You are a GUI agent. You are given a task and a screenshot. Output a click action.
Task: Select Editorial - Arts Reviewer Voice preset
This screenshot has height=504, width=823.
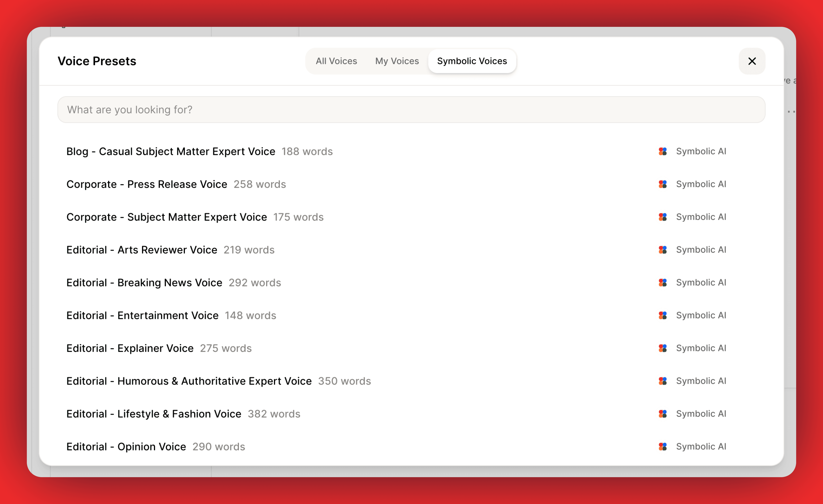point(142,250)
